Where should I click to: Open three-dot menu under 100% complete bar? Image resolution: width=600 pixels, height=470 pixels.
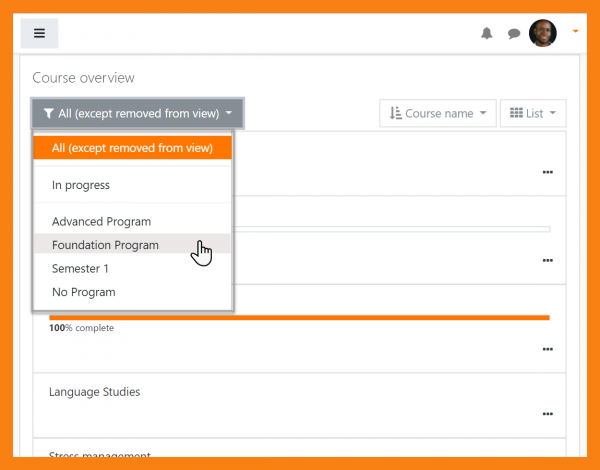pyautogui.click(x=548, y=349)
